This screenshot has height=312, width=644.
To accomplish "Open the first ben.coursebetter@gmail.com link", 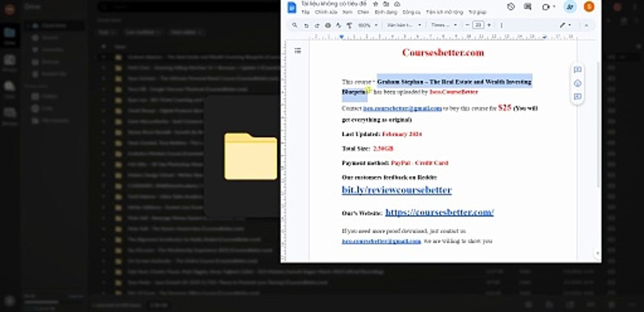I will [402, 108].
